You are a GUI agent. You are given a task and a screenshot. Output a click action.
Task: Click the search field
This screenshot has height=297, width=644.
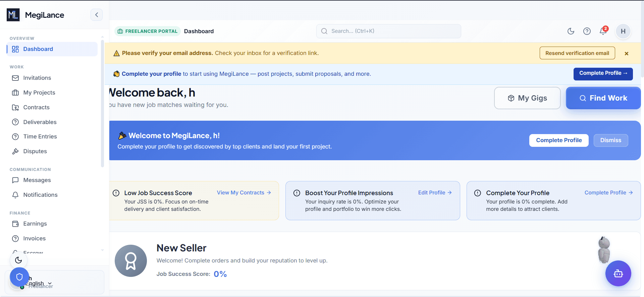[389, 31]
